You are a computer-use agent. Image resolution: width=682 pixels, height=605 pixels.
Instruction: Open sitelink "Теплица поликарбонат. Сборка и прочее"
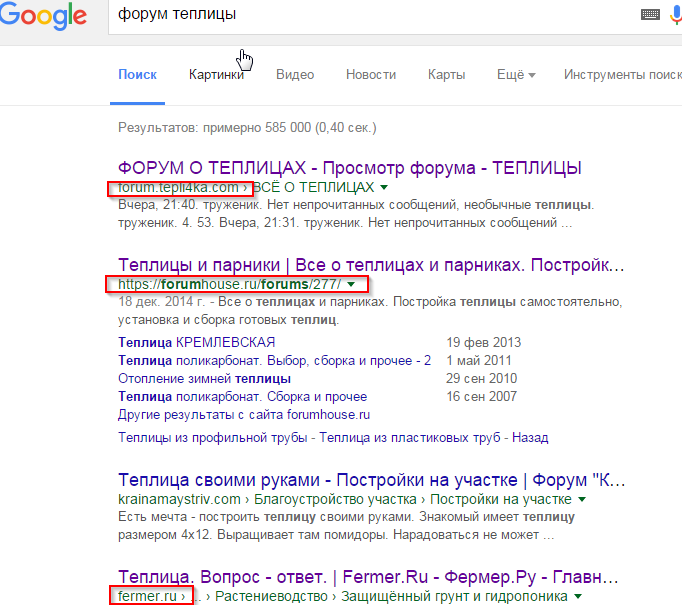(x=243, y=397)
